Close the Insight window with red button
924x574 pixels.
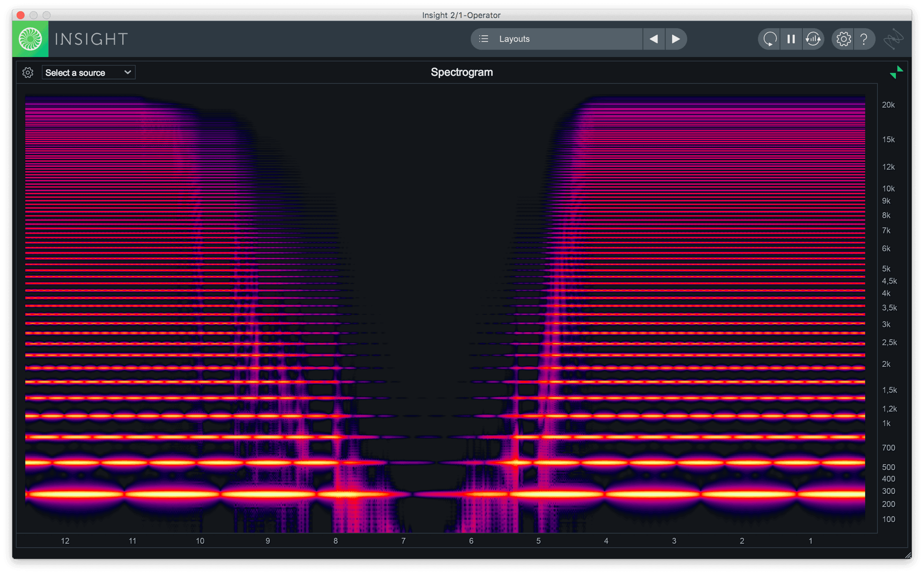21,15
